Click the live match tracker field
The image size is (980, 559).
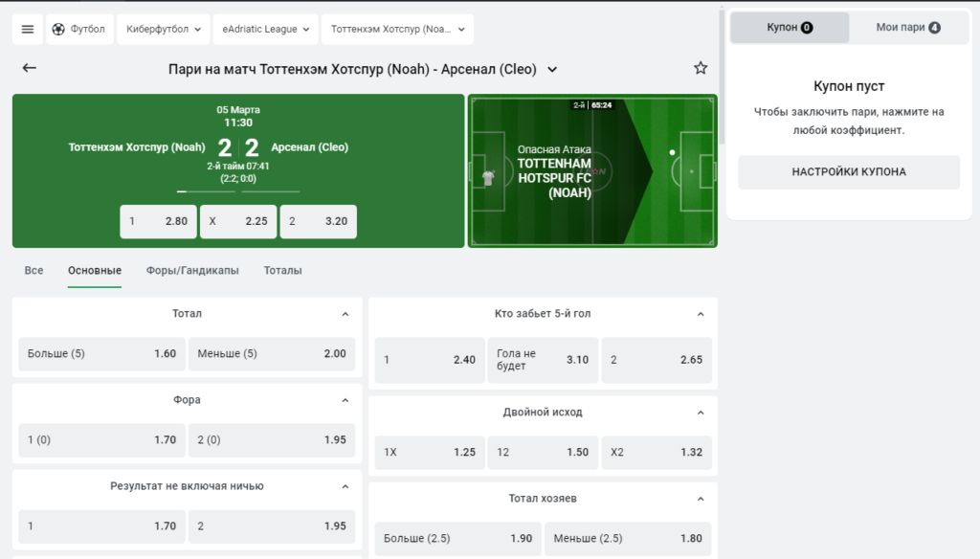click(592, 171)
